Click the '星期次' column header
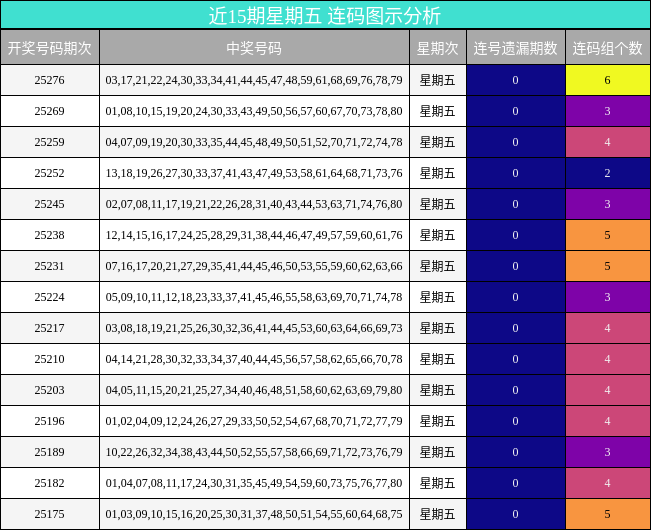 click(x=437, y=48)
